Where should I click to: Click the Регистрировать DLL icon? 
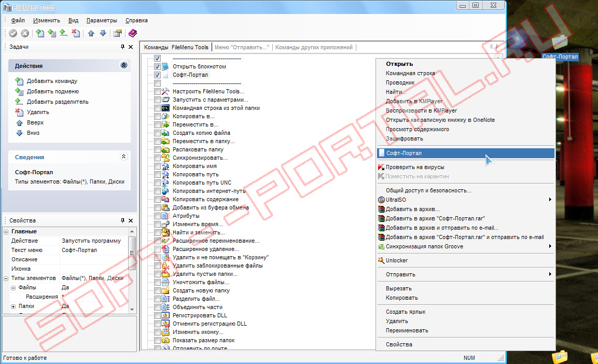(x=165, y=316)
